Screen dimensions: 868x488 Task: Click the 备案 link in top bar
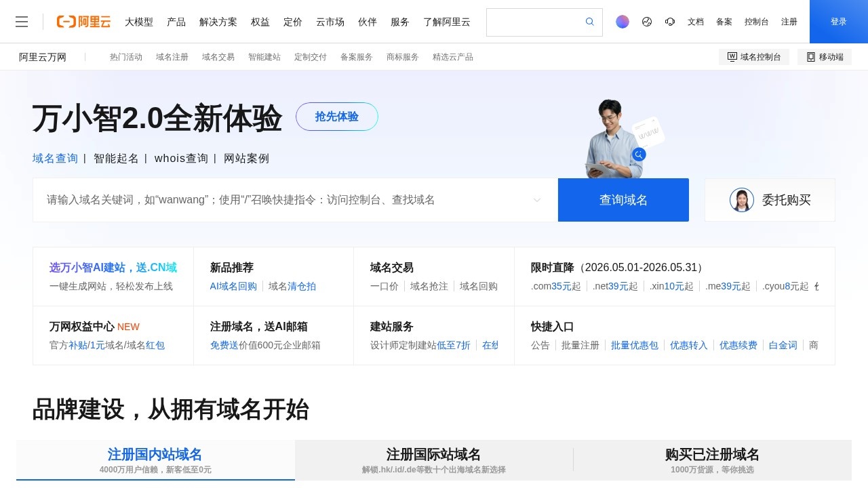(x=724, y=22)
